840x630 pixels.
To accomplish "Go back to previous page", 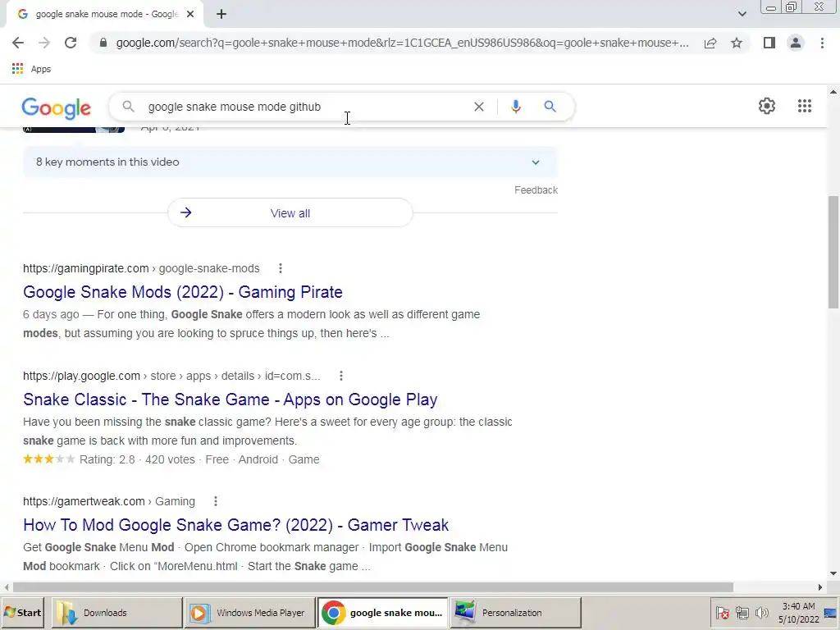I will click(x=18, y=43).
